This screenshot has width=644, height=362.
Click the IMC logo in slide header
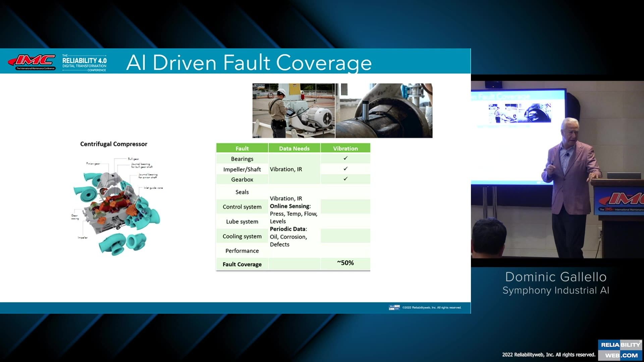pyautogui.click(x=32, y=62)
